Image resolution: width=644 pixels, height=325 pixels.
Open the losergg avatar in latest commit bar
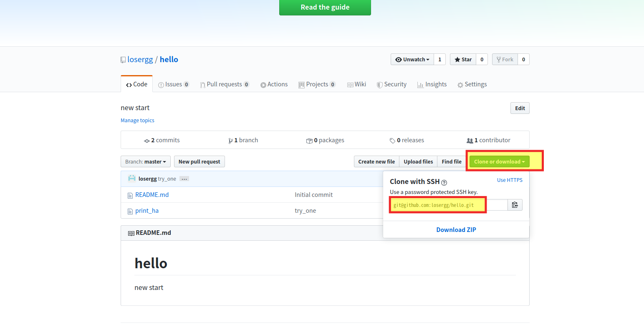click(x=132, y=179)
